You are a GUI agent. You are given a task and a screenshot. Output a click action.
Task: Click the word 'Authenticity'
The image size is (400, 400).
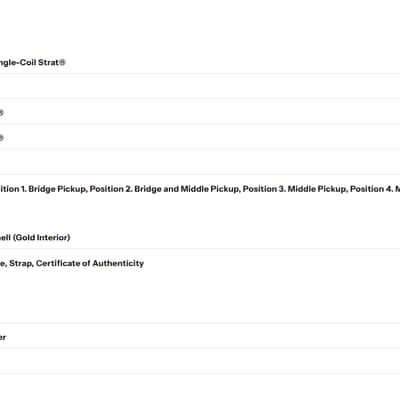tap(118, 263)
